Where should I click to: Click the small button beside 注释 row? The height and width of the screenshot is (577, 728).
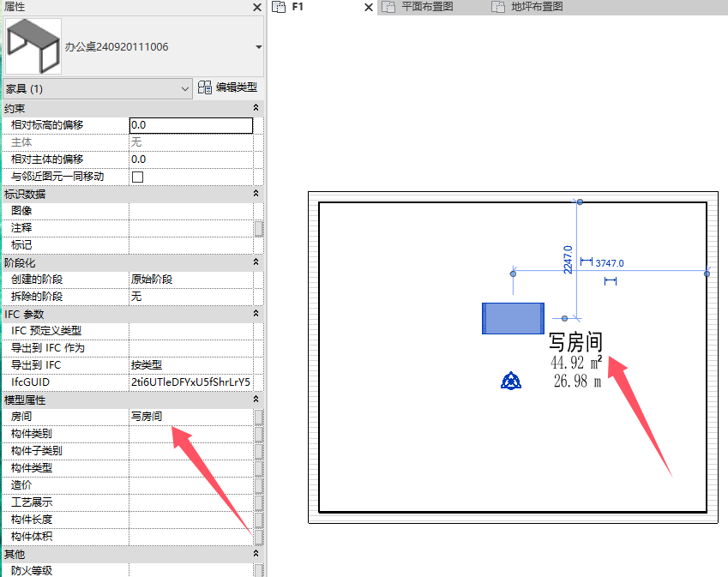[258, 228]
